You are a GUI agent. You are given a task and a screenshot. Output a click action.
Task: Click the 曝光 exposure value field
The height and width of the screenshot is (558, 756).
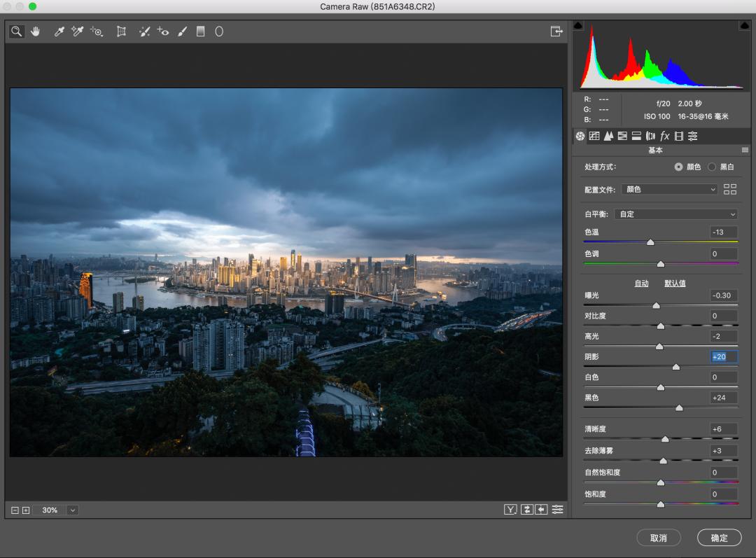pos(723,295)
